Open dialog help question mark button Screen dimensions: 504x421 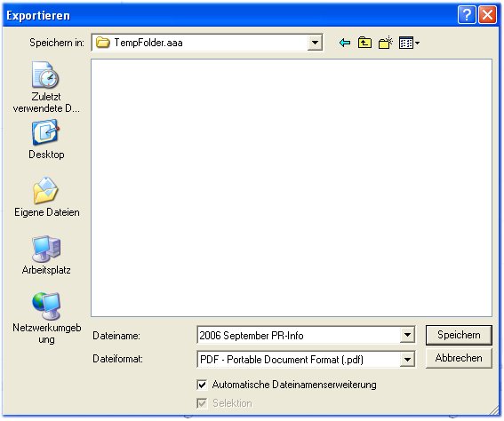click(467, 15)
